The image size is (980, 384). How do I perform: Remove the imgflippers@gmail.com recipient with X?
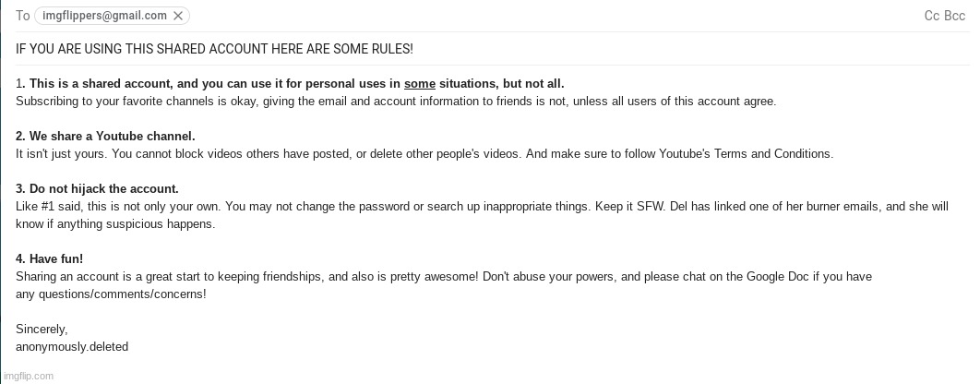point(180,16)
